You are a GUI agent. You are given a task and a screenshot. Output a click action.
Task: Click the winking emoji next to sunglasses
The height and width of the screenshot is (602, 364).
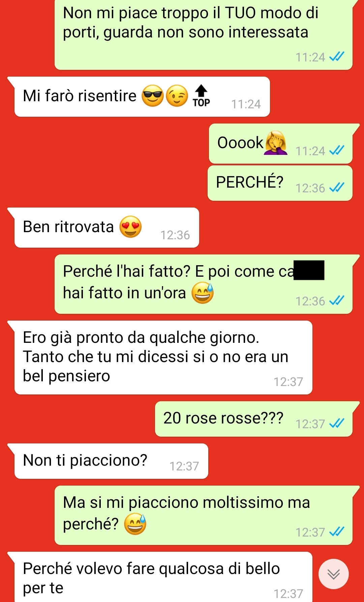pyautogui.click(x=177, y=96)
